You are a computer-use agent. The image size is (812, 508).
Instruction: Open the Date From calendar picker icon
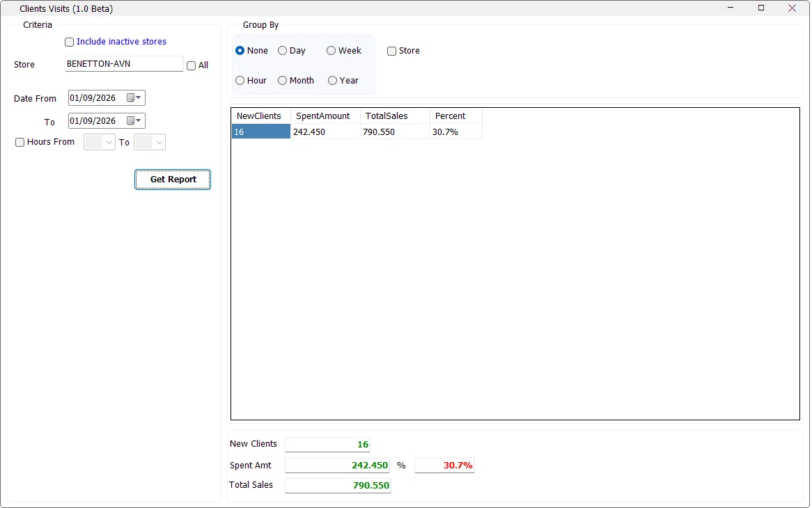pyautogui.click(x=134, y=97)
